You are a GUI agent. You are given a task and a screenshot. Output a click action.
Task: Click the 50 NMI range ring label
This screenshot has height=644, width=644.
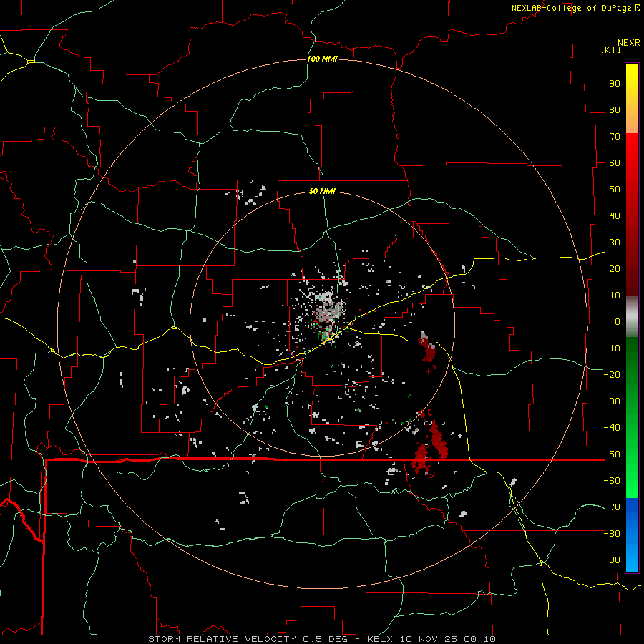322,191
